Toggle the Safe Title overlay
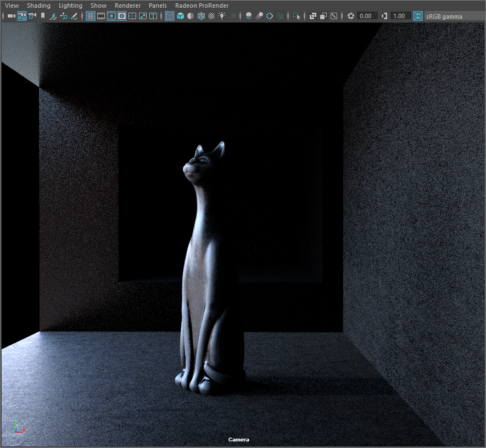The height and width of the screenshot is (448, 486). click(153, 16)
